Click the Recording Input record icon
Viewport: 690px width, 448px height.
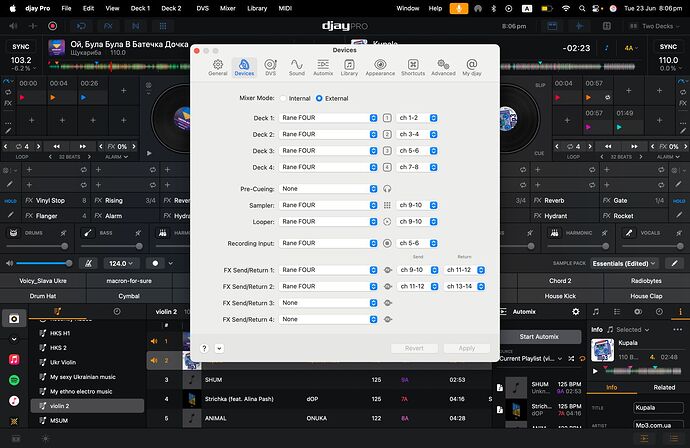point(387,243)
